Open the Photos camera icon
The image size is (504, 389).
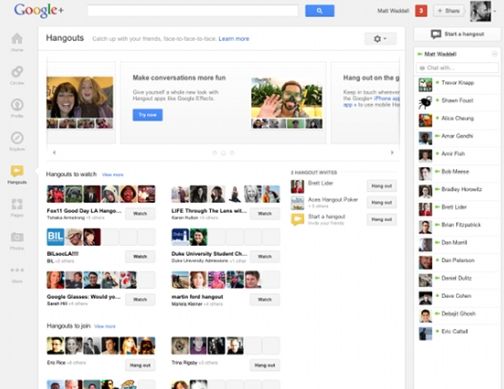(17, 237)
